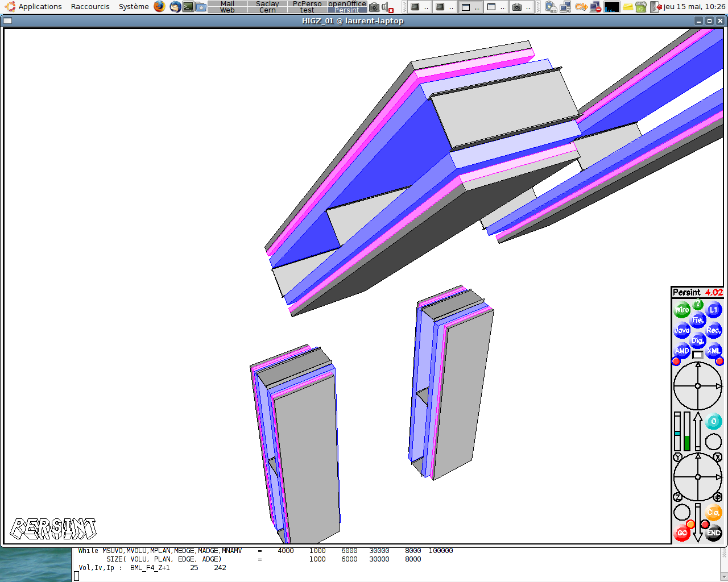Click the AMD blue button
This screenshot has width=728, height=582.
682,351
